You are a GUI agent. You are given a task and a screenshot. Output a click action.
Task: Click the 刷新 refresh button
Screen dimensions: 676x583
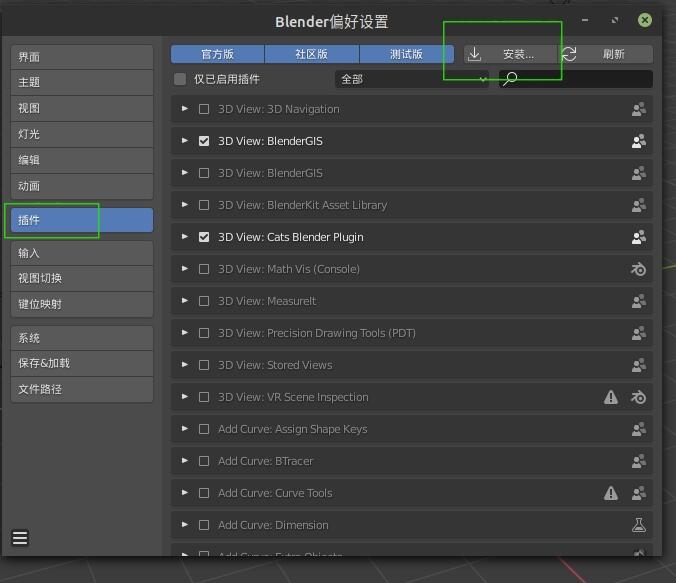pos(606,54)
